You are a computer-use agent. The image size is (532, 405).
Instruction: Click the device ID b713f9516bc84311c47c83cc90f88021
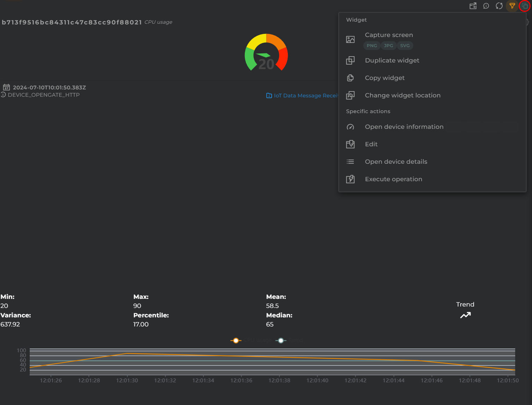tap(72, 22)
